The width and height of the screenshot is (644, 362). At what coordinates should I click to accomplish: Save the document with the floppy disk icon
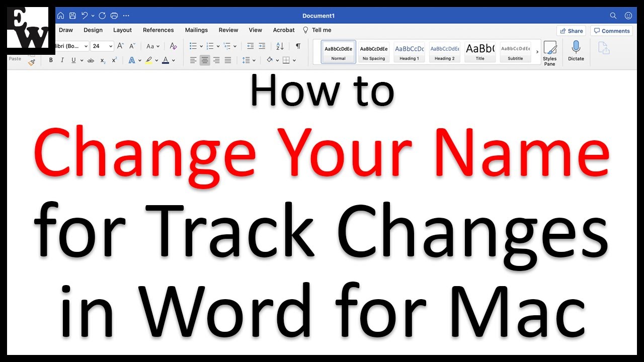point(72,16)
